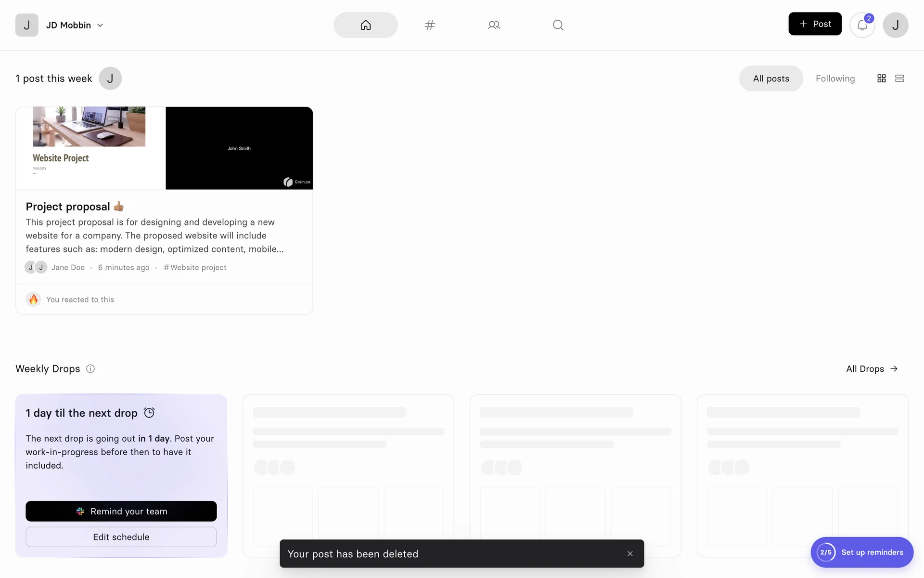Viewport: 924px width, 578px height.
Task: Click the Weekly Drops info icon
Action: 90,369
